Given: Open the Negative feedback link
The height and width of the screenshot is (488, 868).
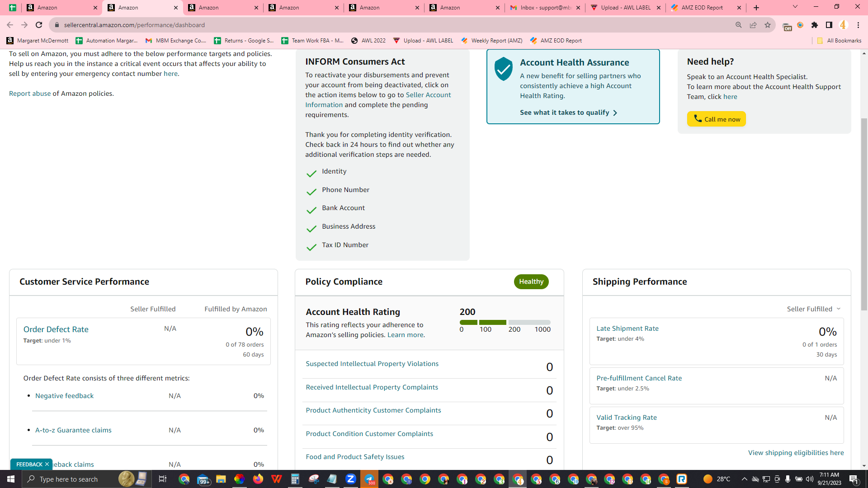Looking at the screenshot, I should click(x=65, y=396).
